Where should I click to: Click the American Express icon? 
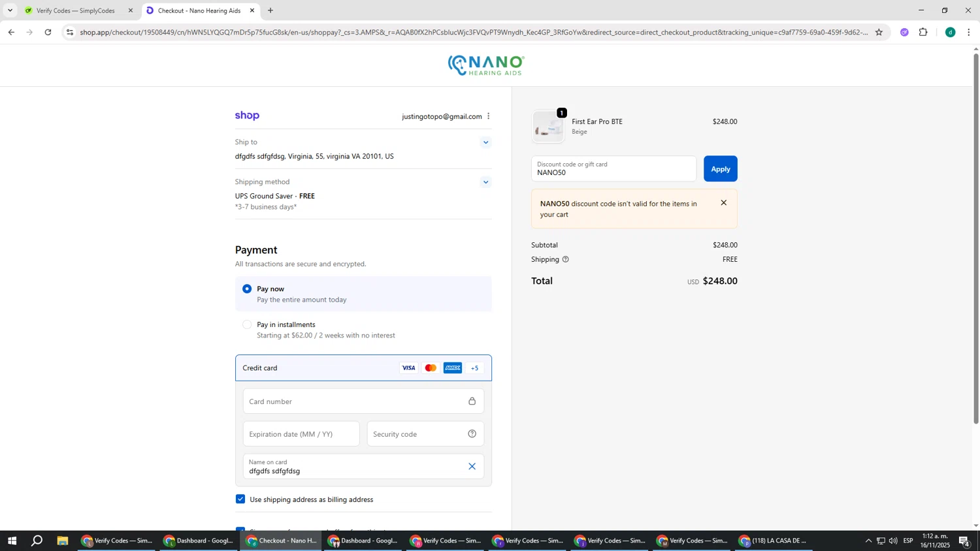click(x=453, y=368)
